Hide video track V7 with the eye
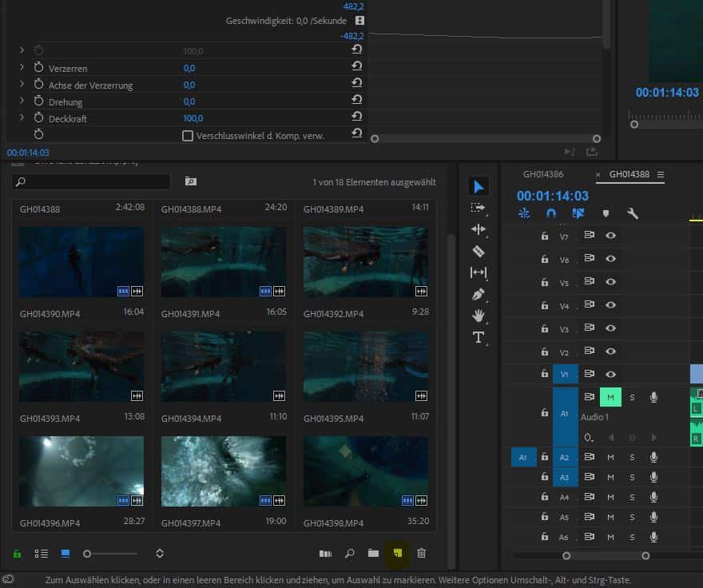The image size is (703, 588). coord(610,236)
